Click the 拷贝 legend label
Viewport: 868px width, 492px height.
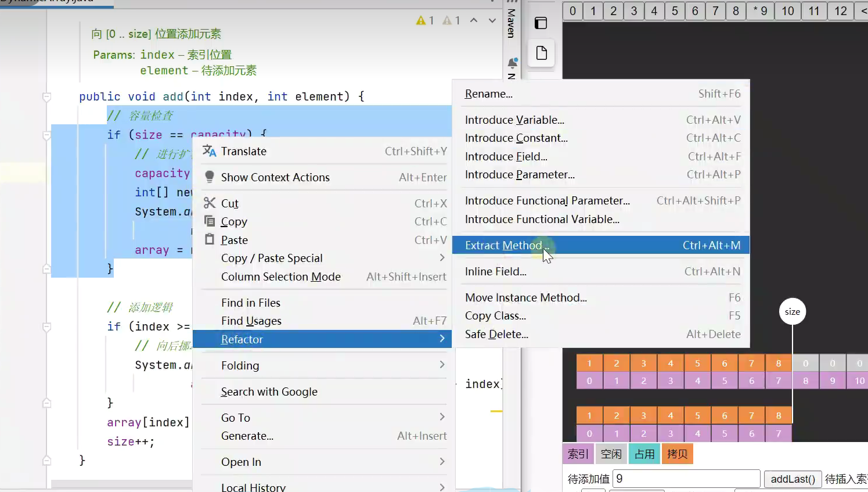pos(677,454)
